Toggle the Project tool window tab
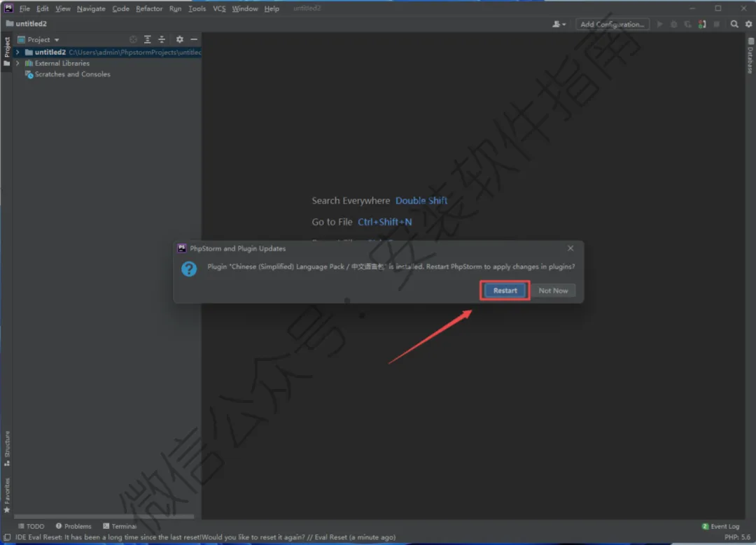Image resolution: width=756 pixels, height=545 pixels. (7, 52)
